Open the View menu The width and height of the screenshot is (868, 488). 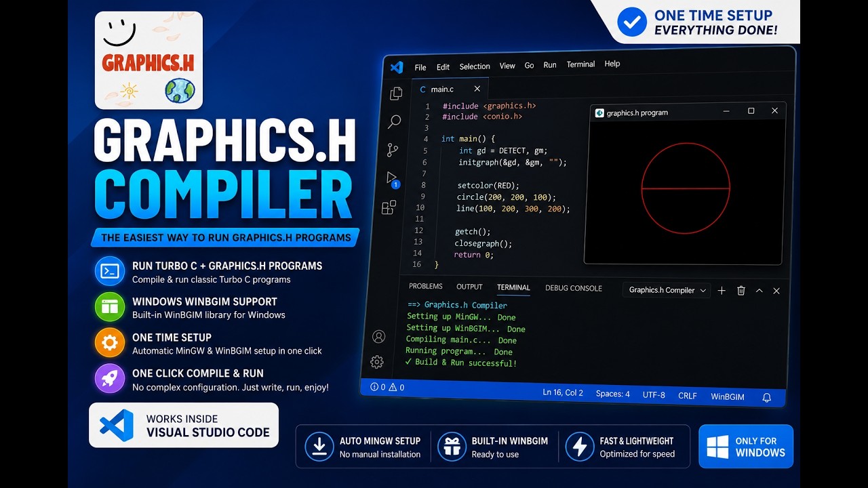(507, 66)
